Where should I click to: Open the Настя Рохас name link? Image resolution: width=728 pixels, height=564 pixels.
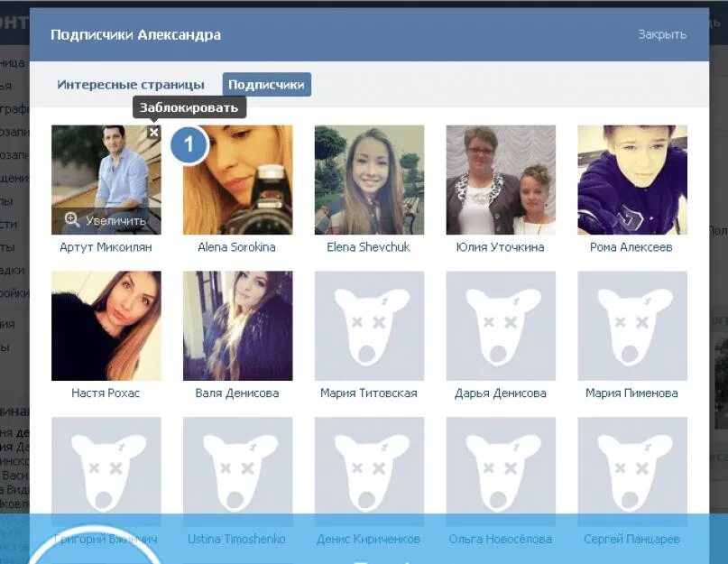[106, 393]
